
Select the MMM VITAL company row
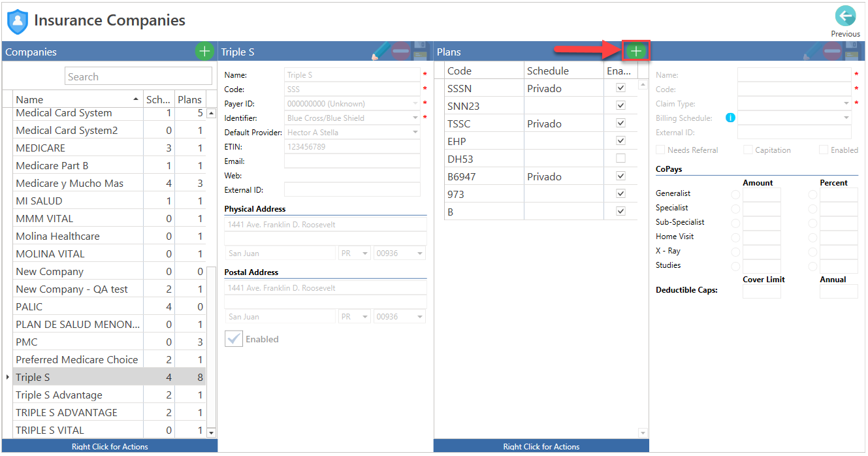(109, 218)
